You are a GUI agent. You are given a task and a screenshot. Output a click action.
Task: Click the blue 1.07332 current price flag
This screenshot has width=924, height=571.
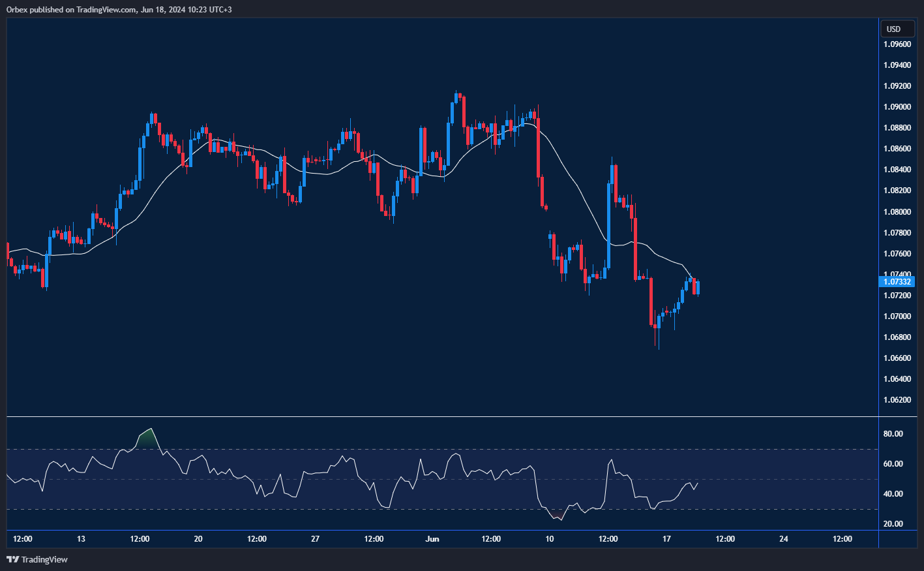pos(897,281)
